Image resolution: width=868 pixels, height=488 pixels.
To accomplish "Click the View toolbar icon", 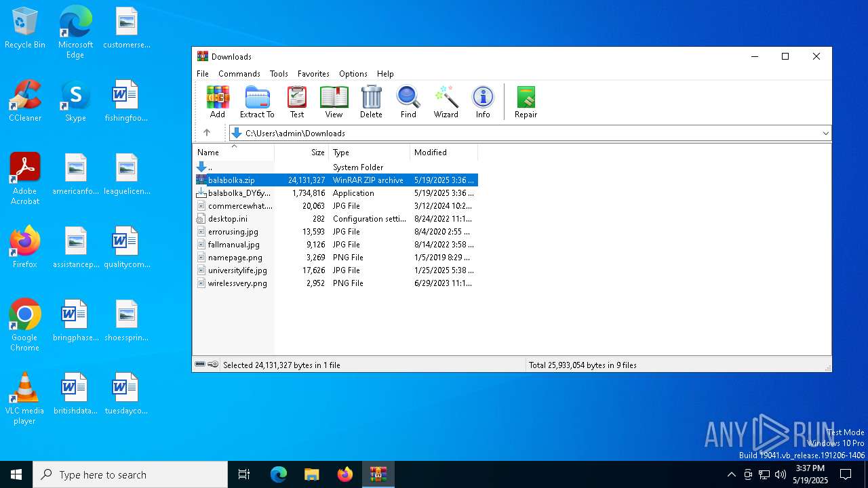I will point(334,102).
